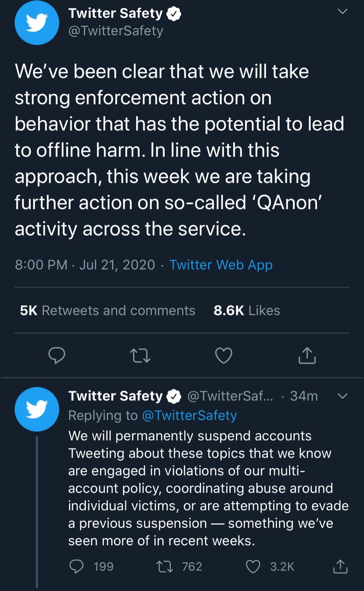Share the main tweet via share icon

(x=307, y=355)
